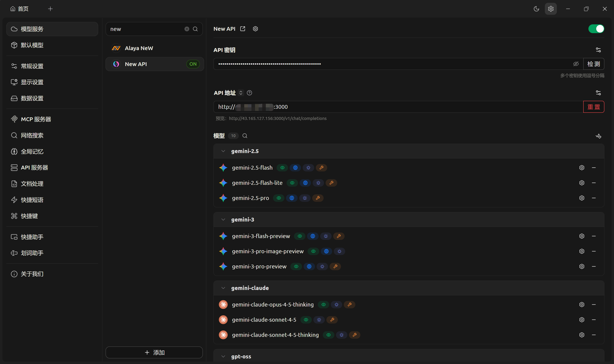Click the 检测 API key check button
Viewport: 614px width, 364px height.
click(x=593, y=64)
